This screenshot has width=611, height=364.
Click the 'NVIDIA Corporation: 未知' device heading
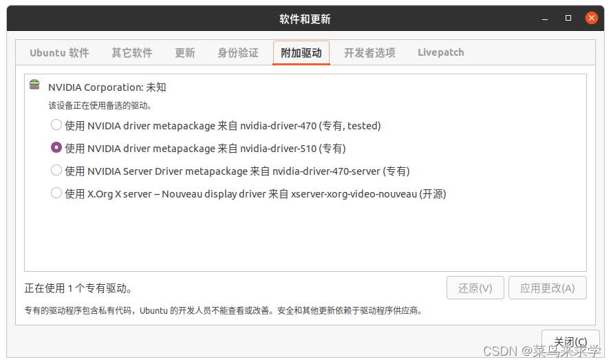click(107, 87)
